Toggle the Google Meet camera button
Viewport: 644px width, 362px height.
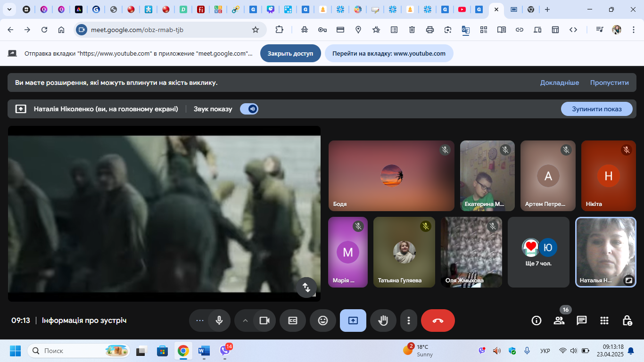264,321
